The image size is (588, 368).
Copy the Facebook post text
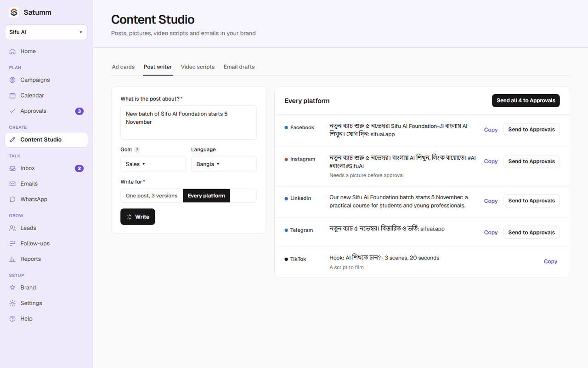coord(491,130)
